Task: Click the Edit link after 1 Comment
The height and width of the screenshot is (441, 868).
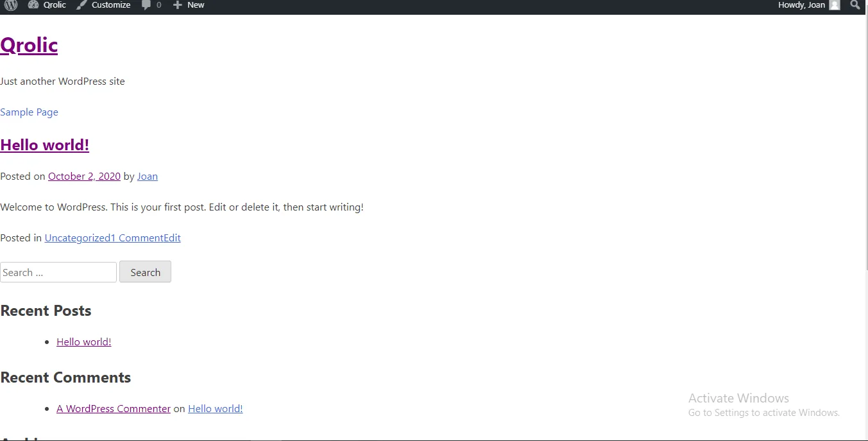Action: point(172,238)
